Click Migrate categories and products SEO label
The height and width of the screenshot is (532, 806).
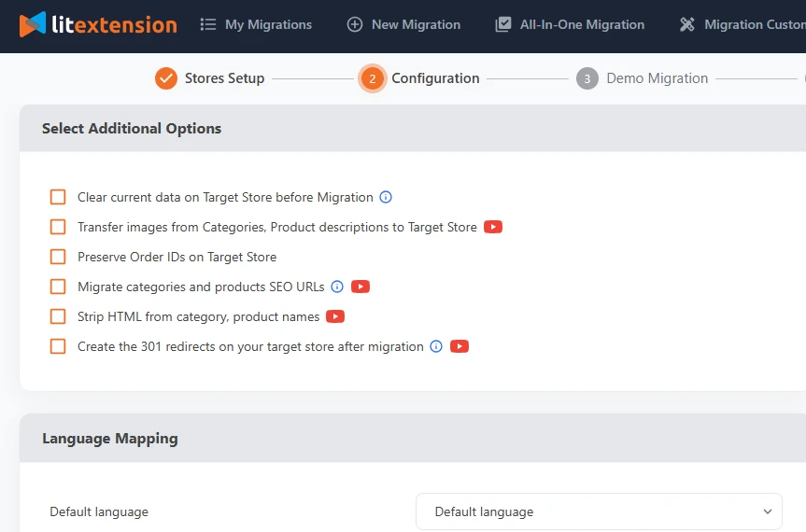[x=201, y=287]
